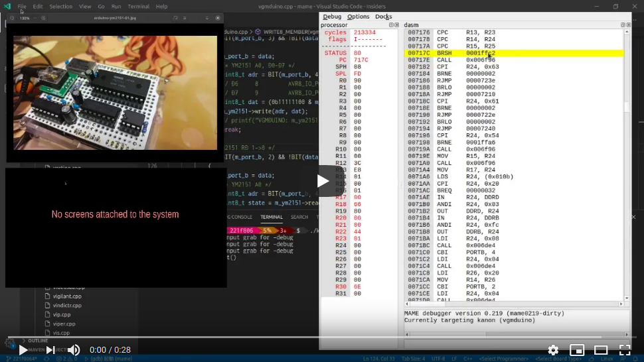Click the C++ language mode status item
This screenshot has height=362, width=644.
[468, 359]
